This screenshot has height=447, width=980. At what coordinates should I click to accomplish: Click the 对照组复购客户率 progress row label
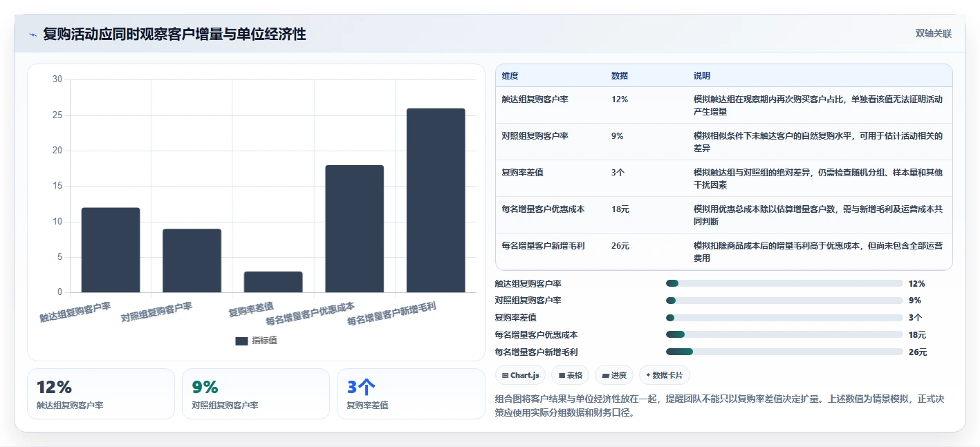point(528,301)
